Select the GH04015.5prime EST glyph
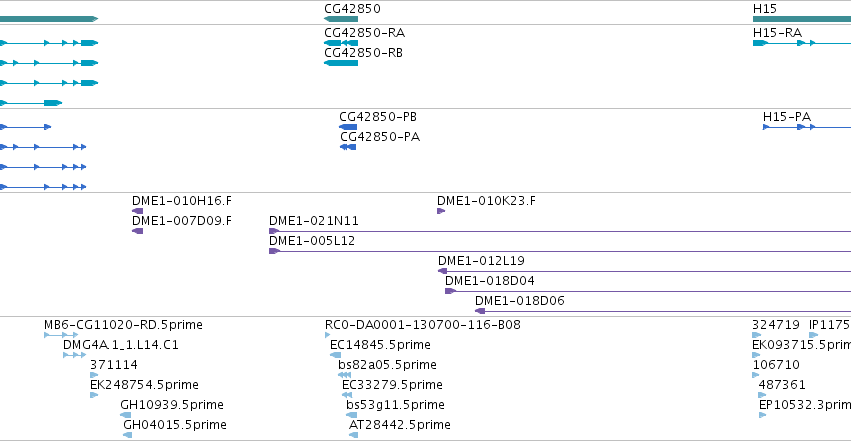 click(128, 435)
